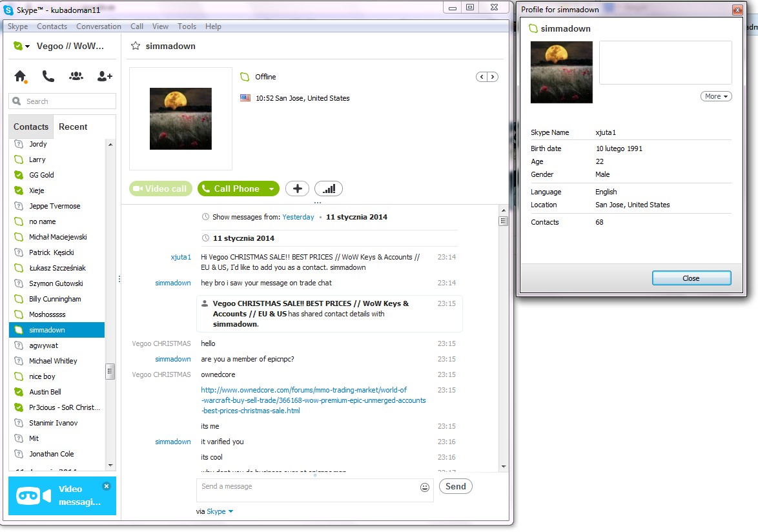Select contact Jeppe Tvermose
The image size is (758, 532).
coord(57,206)
